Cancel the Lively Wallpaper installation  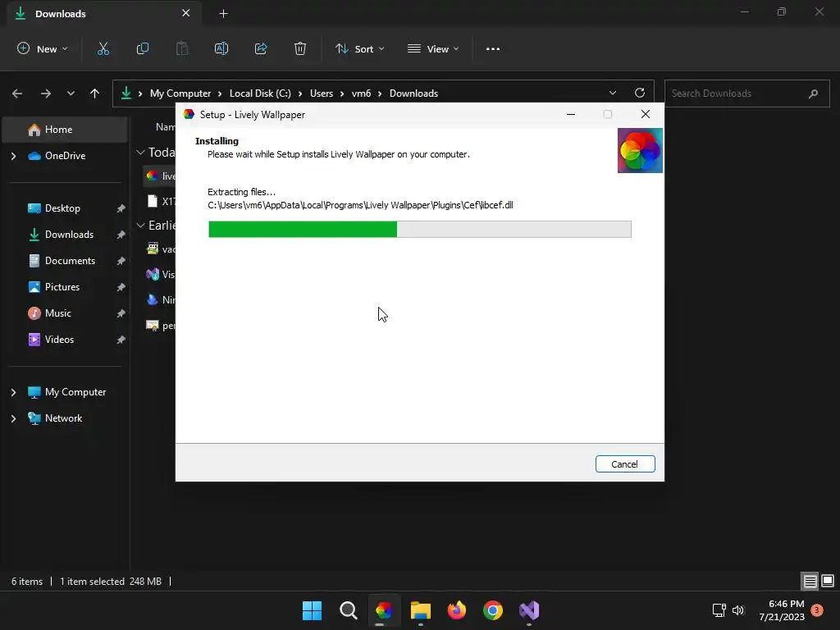(x=624, y=464)
